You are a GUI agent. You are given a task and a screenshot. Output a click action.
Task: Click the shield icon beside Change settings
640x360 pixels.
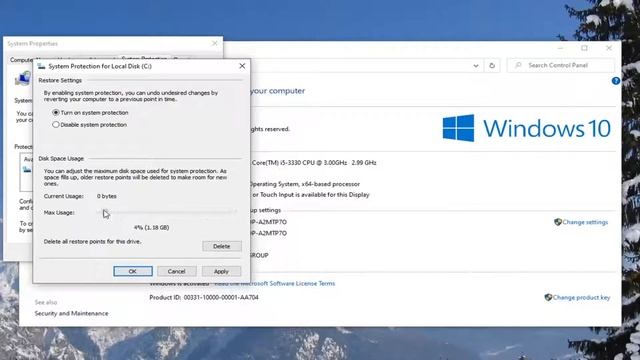click(558, 222)
